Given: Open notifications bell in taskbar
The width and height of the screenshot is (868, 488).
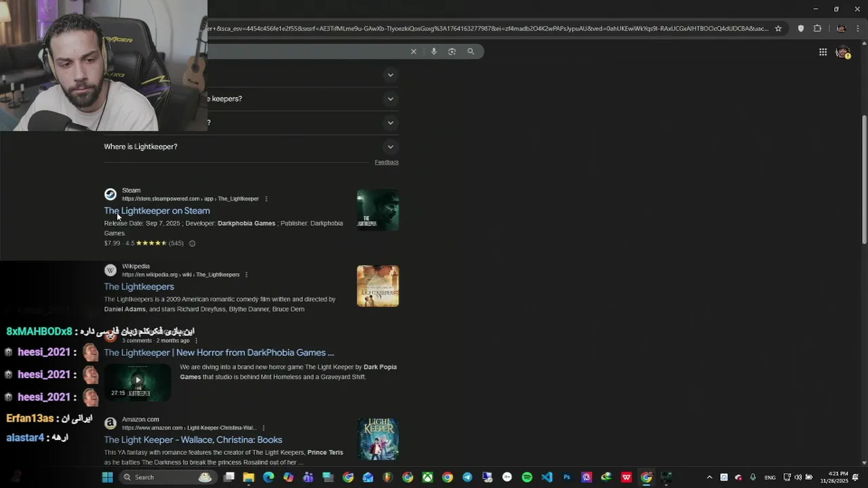Looking at the screenshot, I should (x=856, y=477).
